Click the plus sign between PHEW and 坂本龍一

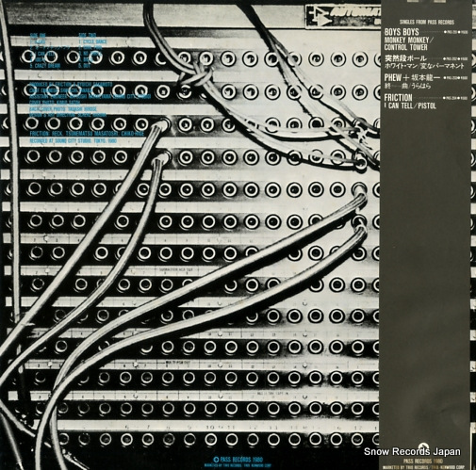pos(406,77)
